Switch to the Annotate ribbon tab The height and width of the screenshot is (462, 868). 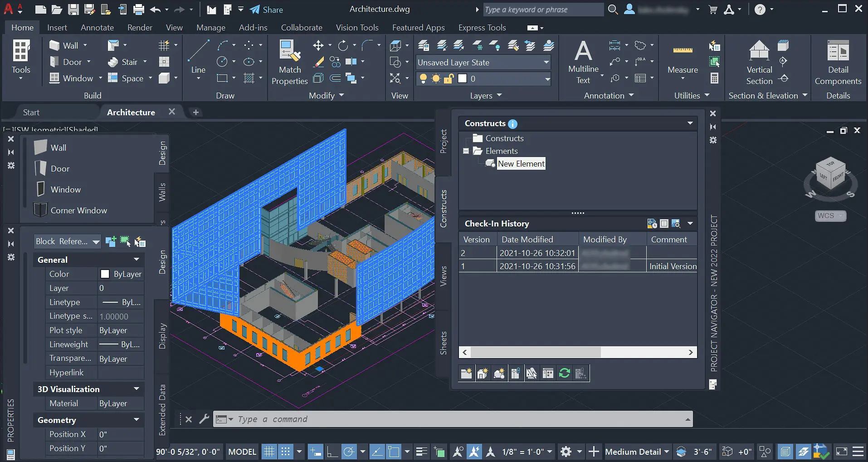coord(97,27)
